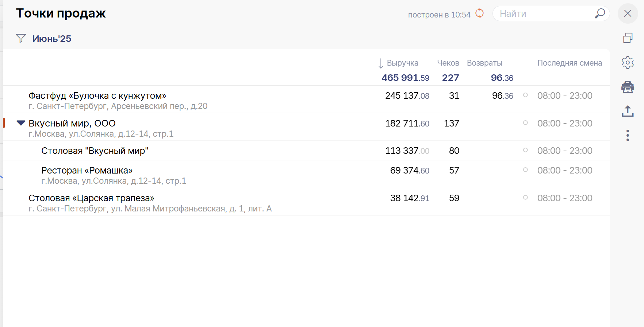Click the Возвраты column header
The width and height of the screenshot is (644, 327).
point(484,63)
